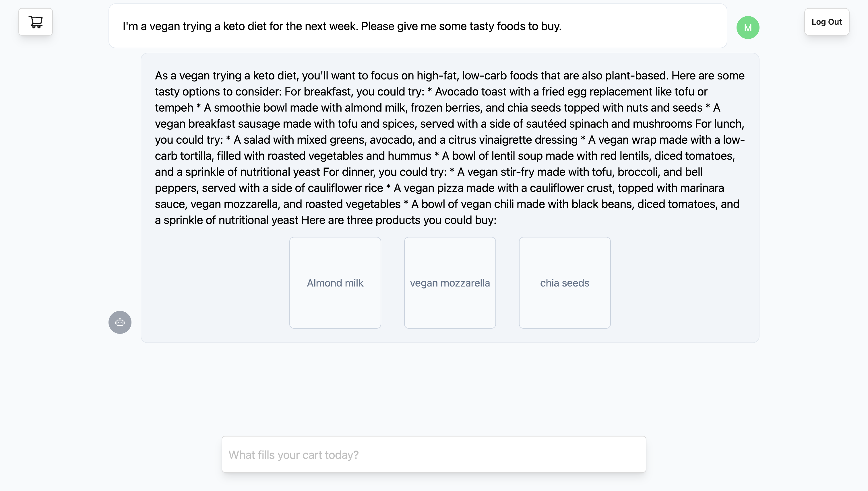Image resolution: width=868 pixels, height=491 pixels.
Task: Focus the "What fills your cart today?" field
Action: pyautogui.click(x=434, y=455)
